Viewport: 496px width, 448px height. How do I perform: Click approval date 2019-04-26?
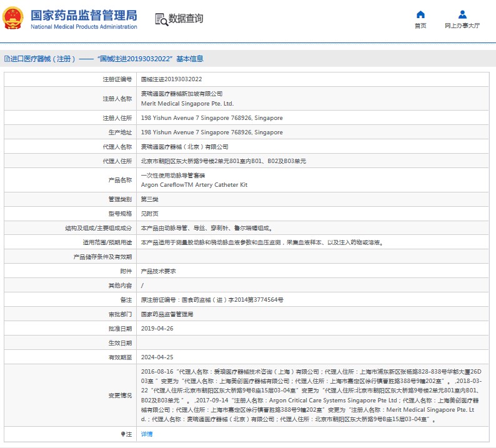(x=157, y=329)
